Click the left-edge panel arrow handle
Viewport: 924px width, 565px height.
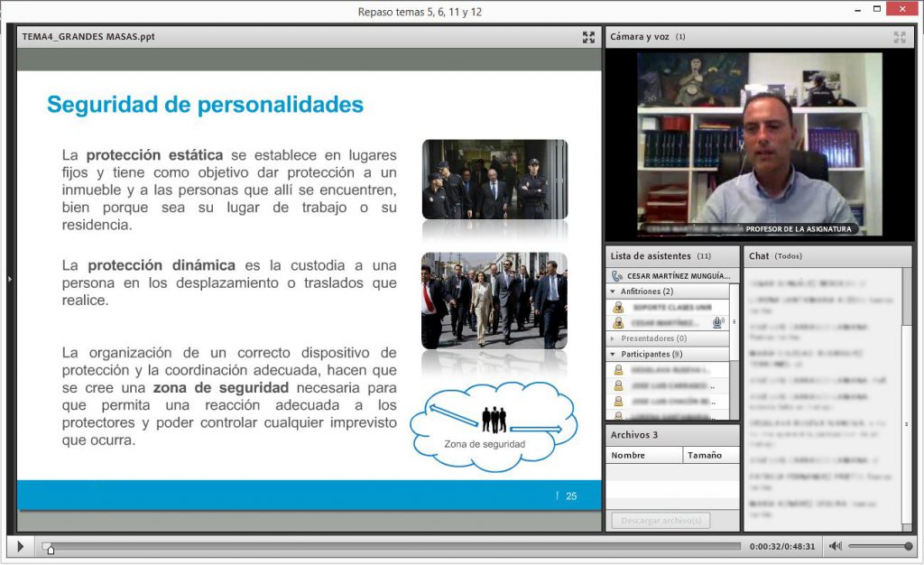click(9, 279)
